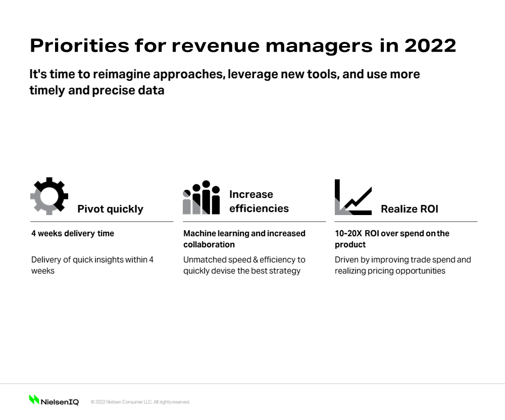Screen dimensions: 505x420
Task: Click the '© 2022 Nielsen Consumer LLC' copyright notice
Action: [x=140, y=402]
